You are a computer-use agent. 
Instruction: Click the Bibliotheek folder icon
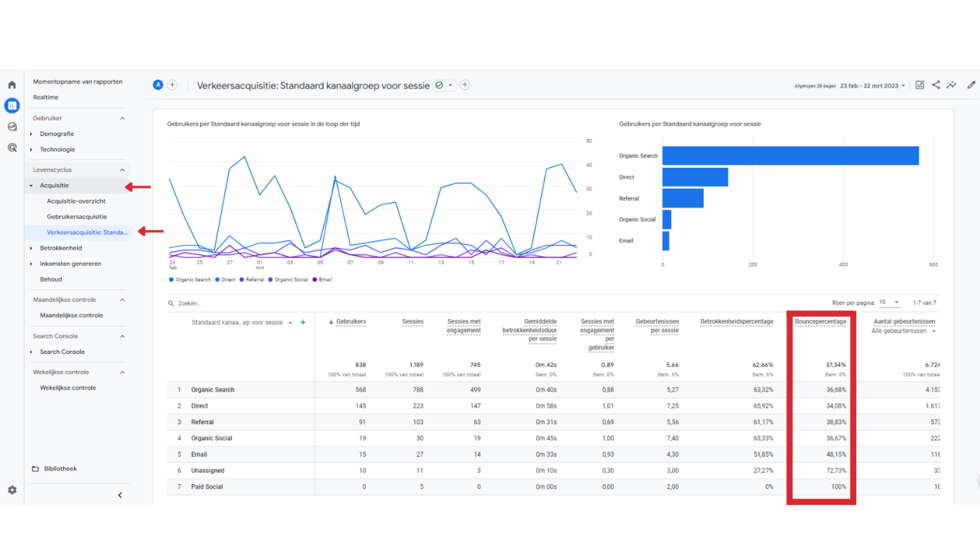36,469
